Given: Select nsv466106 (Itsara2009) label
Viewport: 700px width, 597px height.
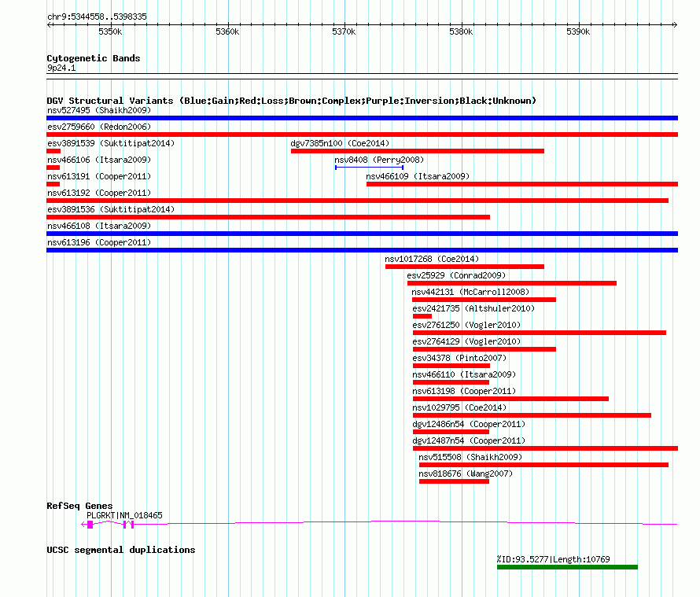Looking at the screenshot, I should (99, 160).
